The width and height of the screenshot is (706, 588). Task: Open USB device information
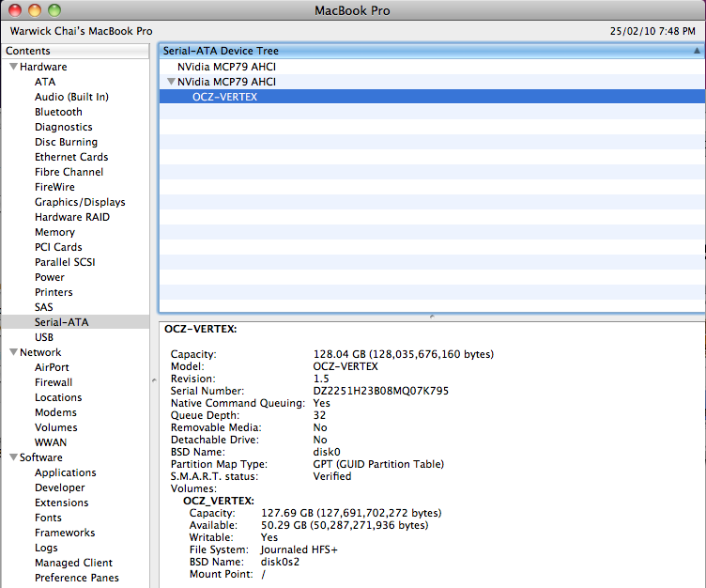[44, 337]
